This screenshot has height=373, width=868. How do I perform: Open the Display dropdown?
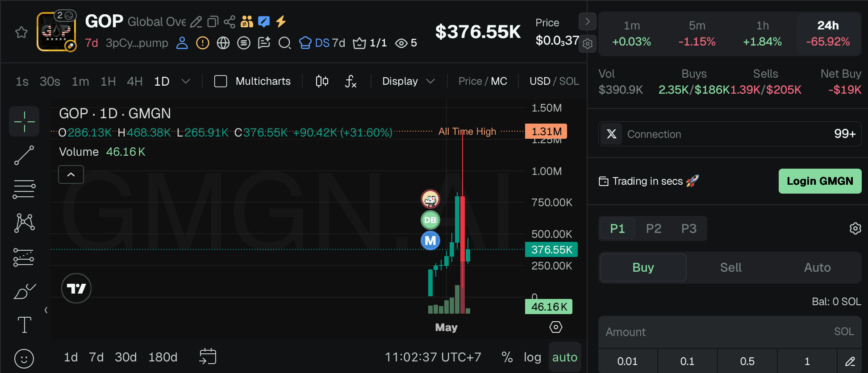tap(408, 81)
